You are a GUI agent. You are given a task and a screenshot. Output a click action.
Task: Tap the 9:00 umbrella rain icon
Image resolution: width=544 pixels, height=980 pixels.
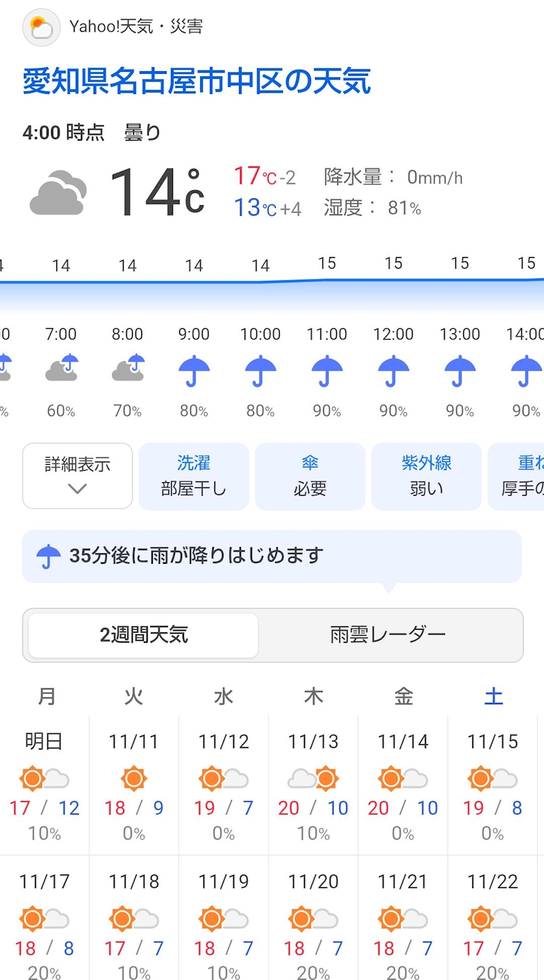pyautogui.click(x=194, y=371)
